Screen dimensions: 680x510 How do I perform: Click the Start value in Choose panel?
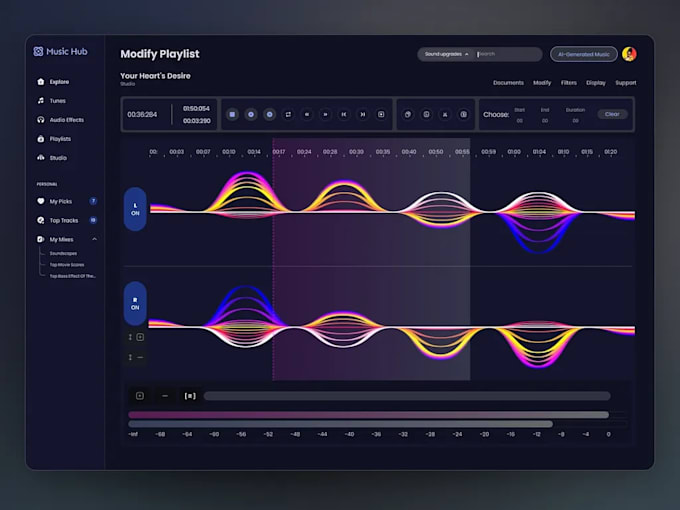520,121
